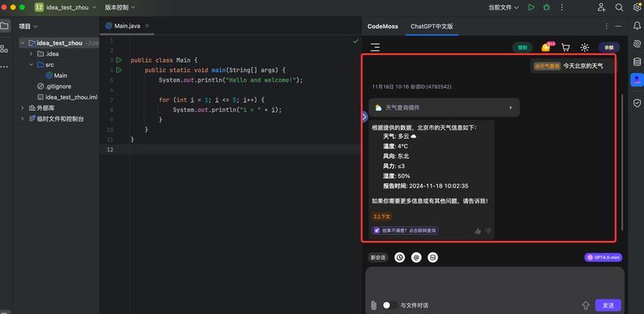
Task: Click 结果不满意?点击联网查询 link
Action: 405,231
